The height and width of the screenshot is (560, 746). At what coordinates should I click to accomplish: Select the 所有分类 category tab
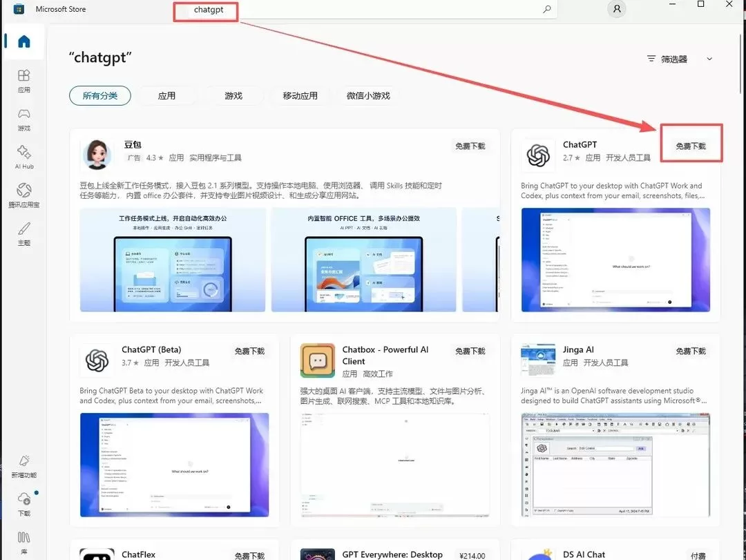point(100,95)
